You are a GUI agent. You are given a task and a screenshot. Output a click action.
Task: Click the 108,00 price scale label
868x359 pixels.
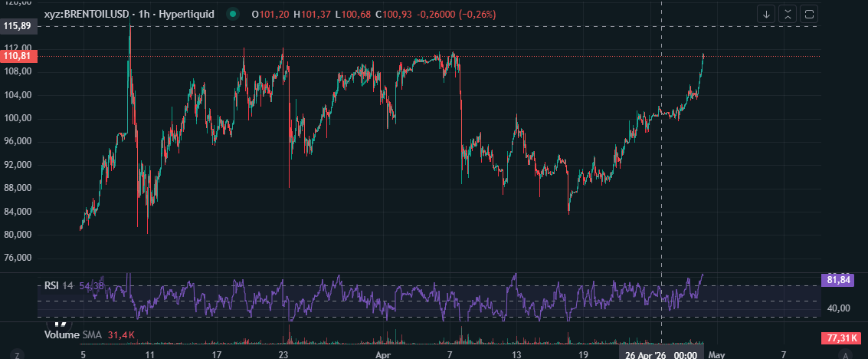pos(17,72)
